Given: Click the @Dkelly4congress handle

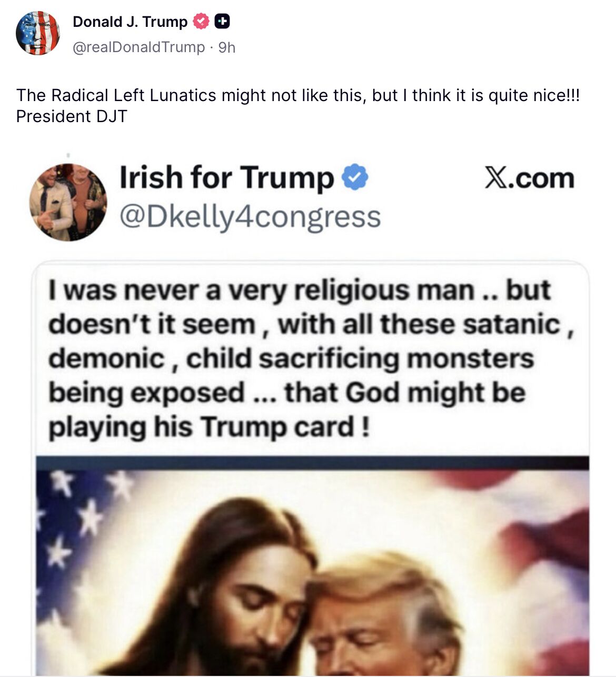Looking at the screenshot, I should [x=250, y=217].
